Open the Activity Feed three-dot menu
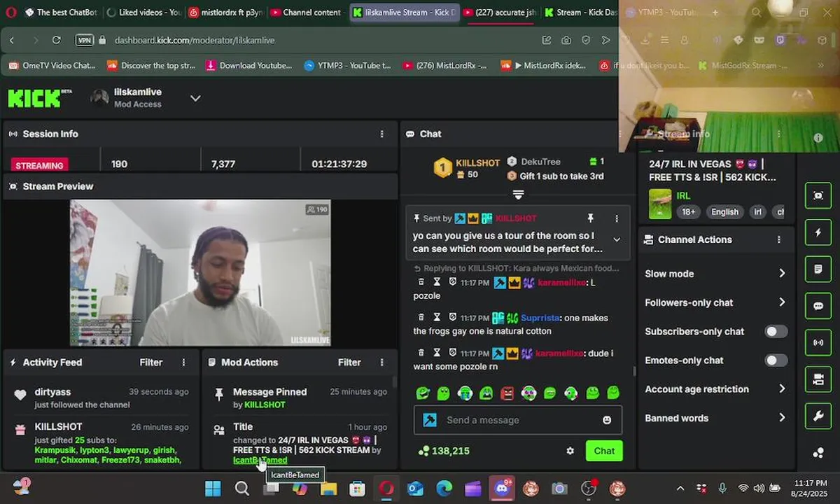 tap(184, 363)
